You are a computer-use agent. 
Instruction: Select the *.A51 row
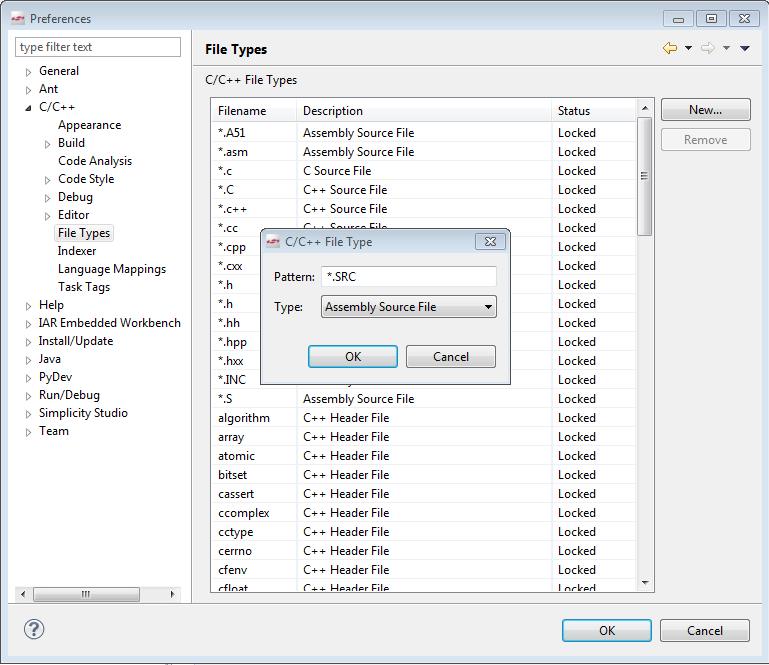pyautogui.click(x=424, y=133)
